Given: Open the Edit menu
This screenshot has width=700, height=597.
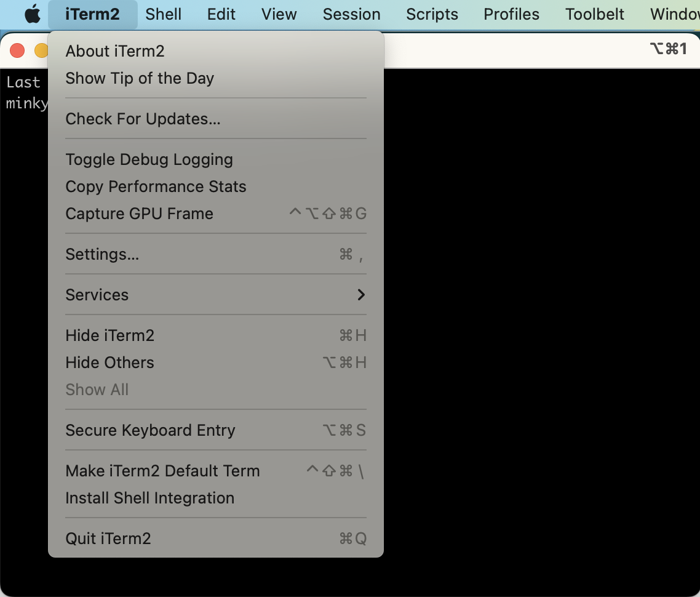Looking at the screenshot, I should pyautogui.click(x=221, y=14).
